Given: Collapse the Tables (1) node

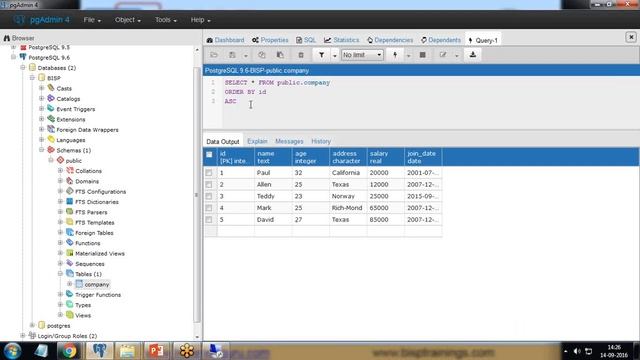Looking at the screenshot, I should (60, 274).
